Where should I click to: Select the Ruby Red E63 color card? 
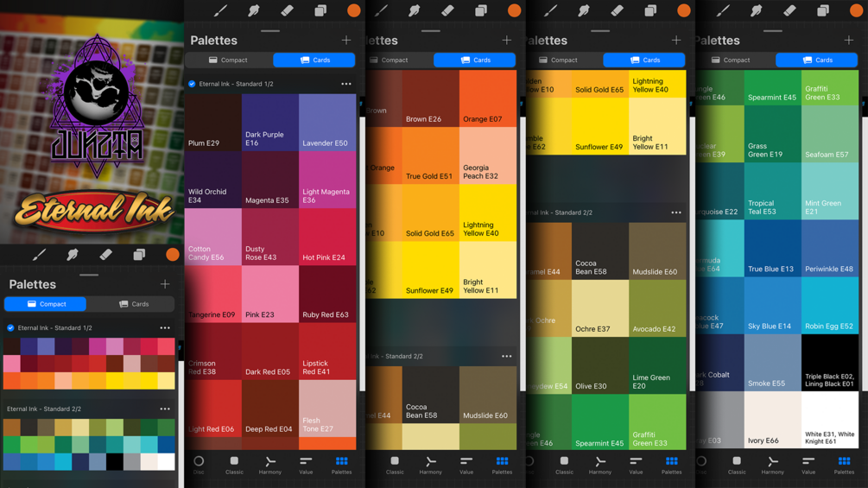(327, 294)
